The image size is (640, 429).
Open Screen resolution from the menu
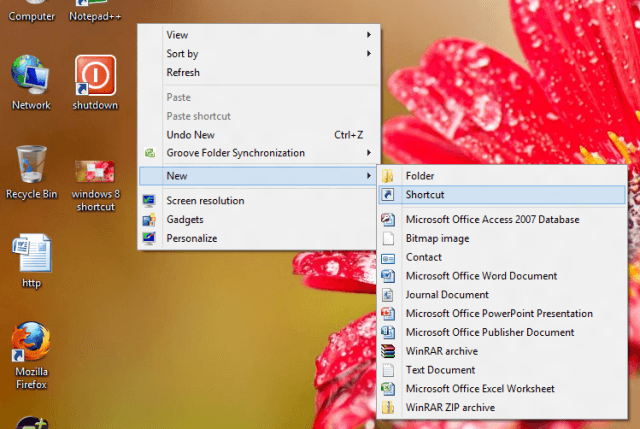click(257, 201)
